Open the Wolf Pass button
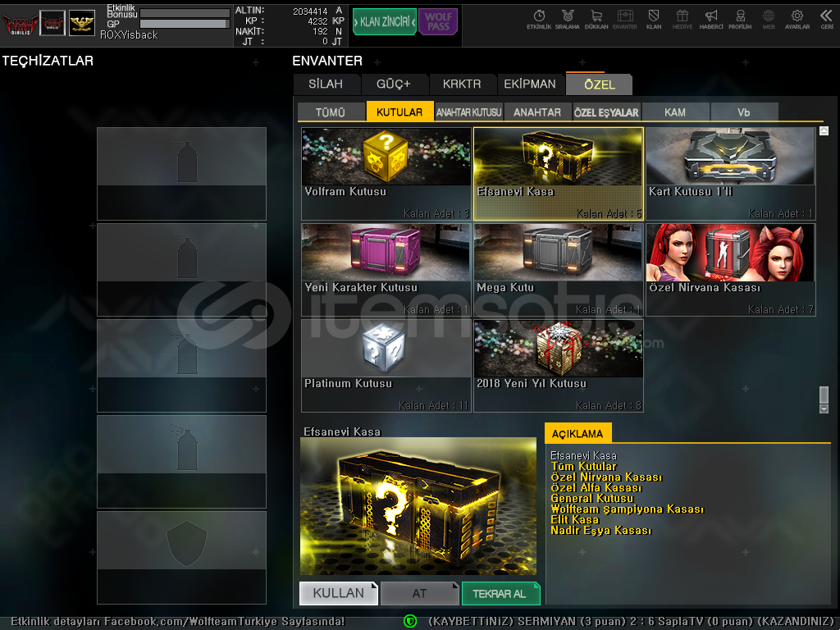Viewport: 840px width, 630px height. (438, 22)
